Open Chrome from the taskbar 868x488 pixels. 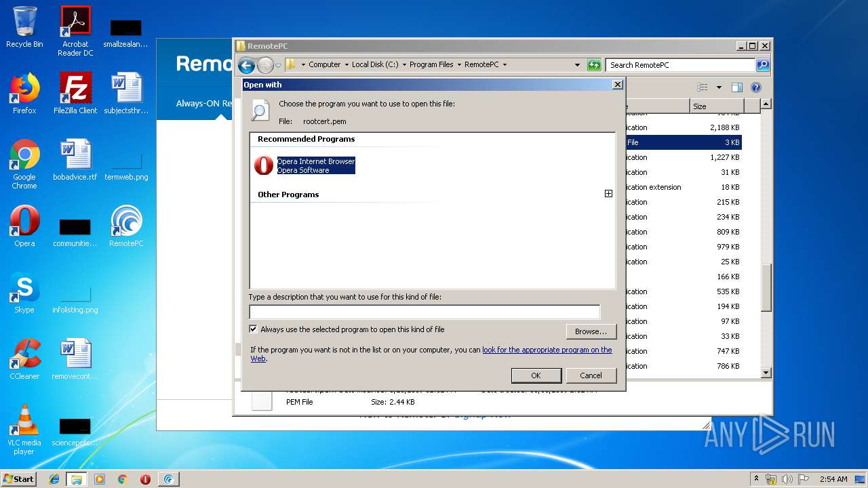pos(122,479)
